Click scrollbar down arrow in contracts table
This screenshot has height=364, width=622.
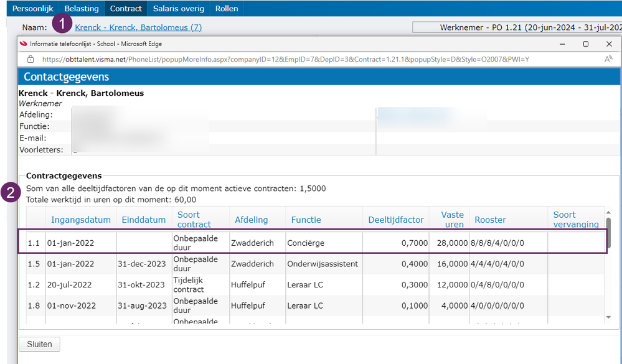[608, 317]
